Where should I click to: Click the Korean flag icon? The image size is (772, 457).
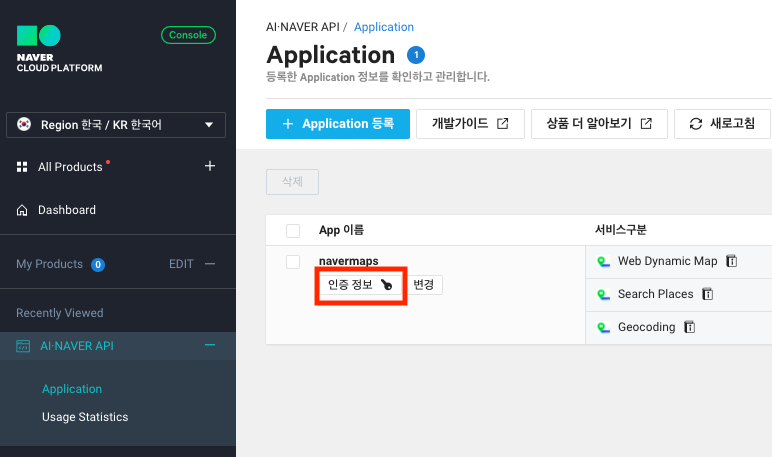[24, 124]
